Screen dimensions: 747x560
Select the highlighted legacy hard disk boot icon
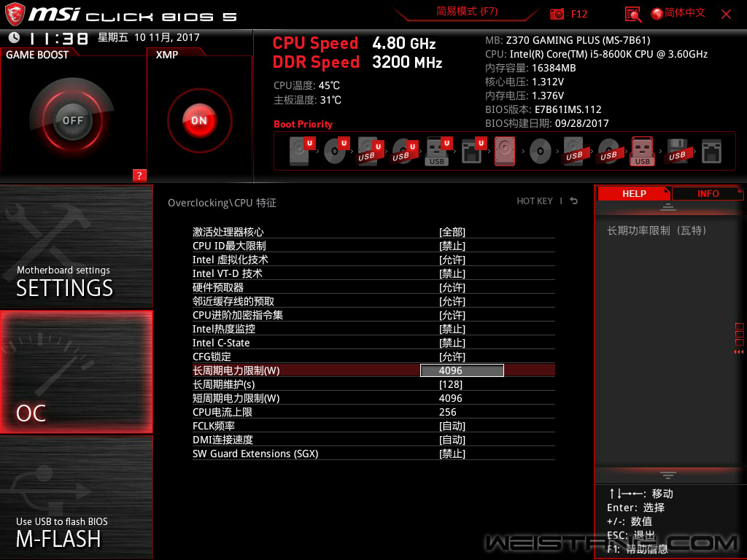click(505, 152)
